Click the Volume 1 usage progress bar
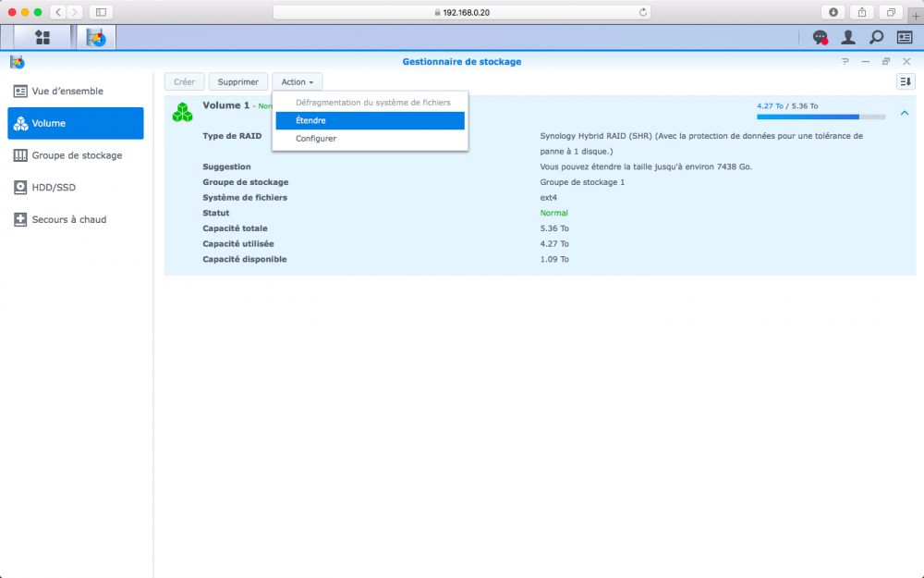This screenshot has height=578, width=924. click(821, 117)
